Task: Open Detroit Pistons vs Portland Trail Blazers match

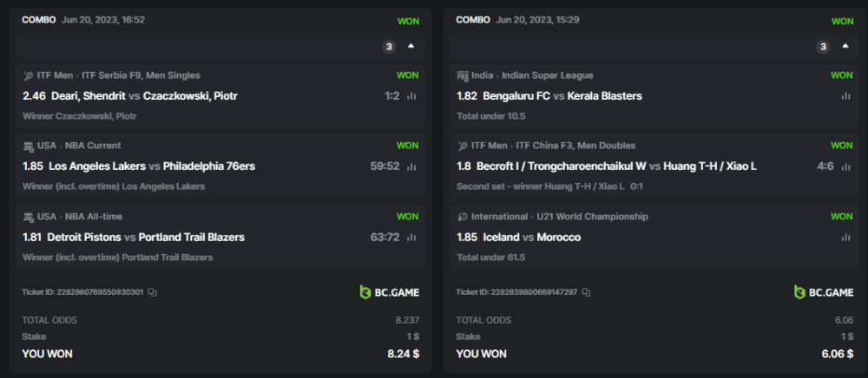Action: coord(147,238)
